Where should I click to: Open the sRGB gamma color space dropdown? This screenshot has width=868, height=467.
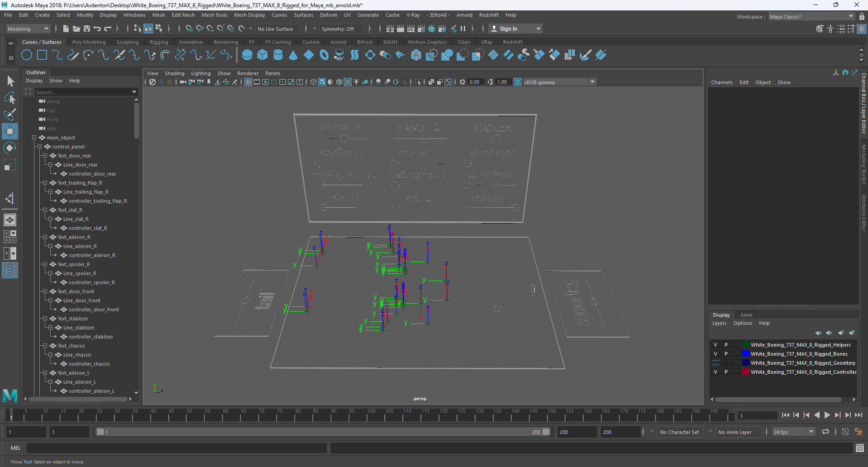click(560, 82)
